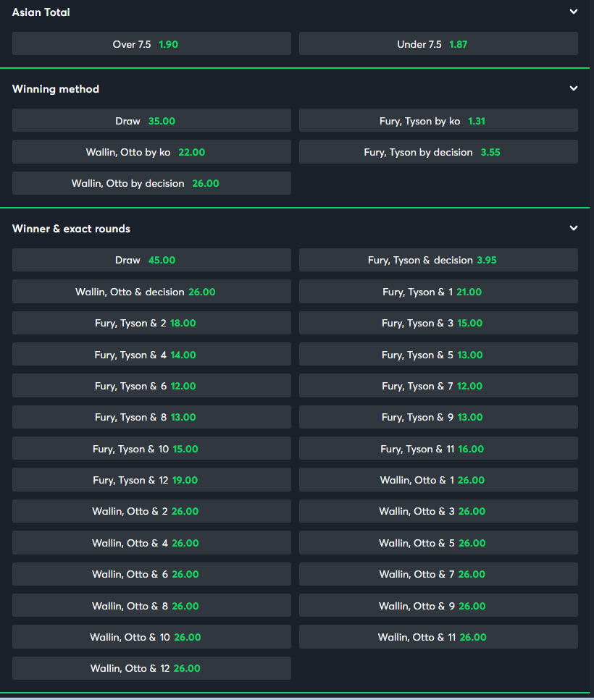This screenshot has height=700, width=594.
Task: Pick Fury, Tyson & decision 3.95
Action: pos(438,260)
